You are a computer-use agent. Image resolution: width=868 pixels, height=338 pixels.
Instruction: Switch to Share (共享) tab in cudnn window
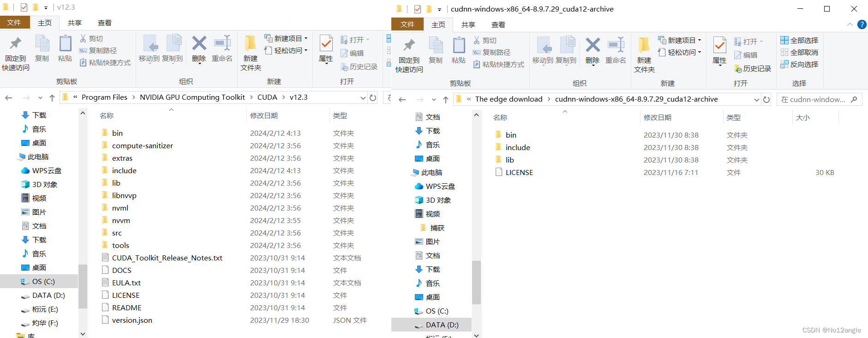[468, 24]
